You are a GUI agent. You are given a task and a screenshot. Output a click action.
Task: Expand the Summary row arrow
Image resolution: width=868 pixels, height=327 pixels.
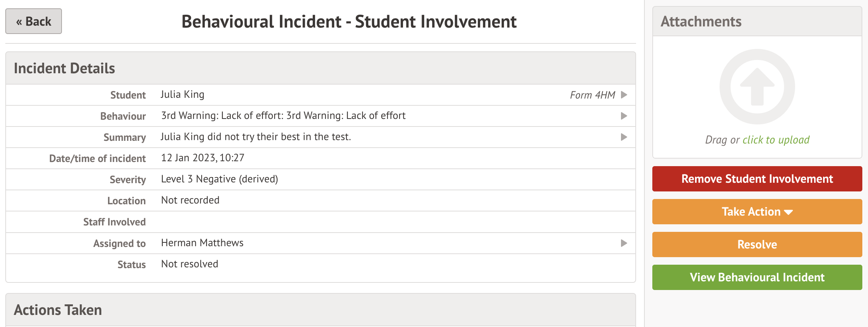[624, 137]
